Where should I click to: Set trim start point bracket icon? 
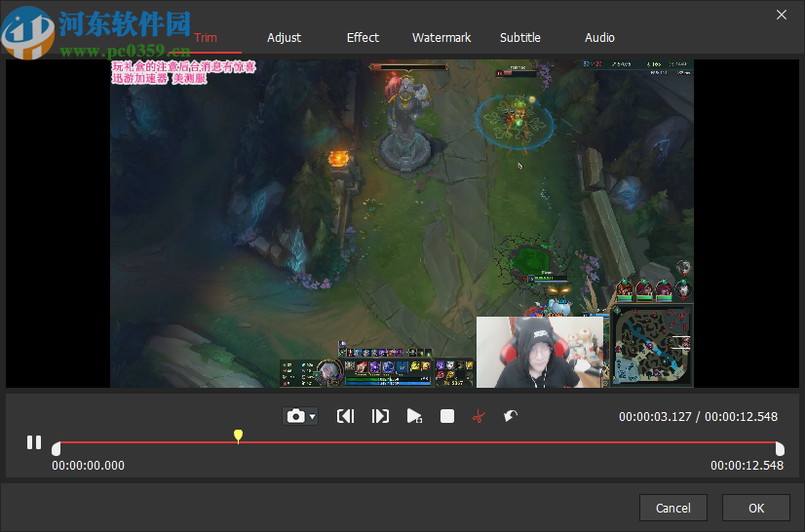(x=346, y=416)
